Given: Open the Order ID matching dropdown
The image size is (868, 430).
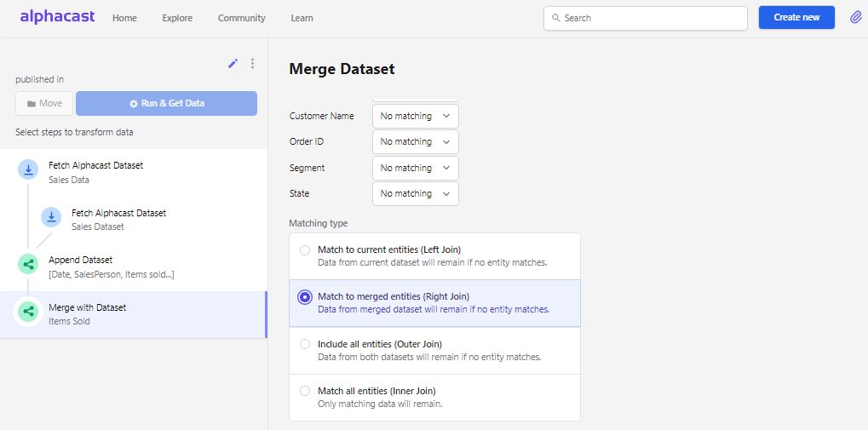Looking at the screenshot, I should click(415, 141).
